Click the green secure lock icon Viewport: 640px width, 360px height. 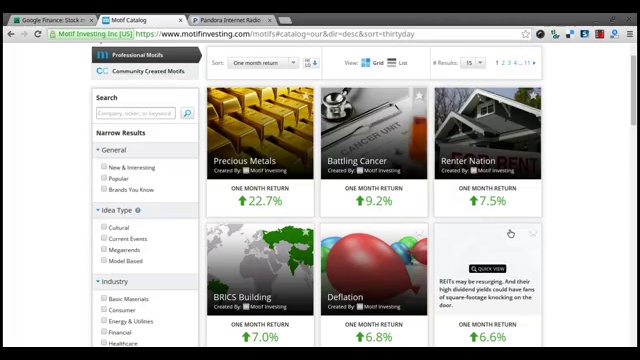click(x=53, y=34)
